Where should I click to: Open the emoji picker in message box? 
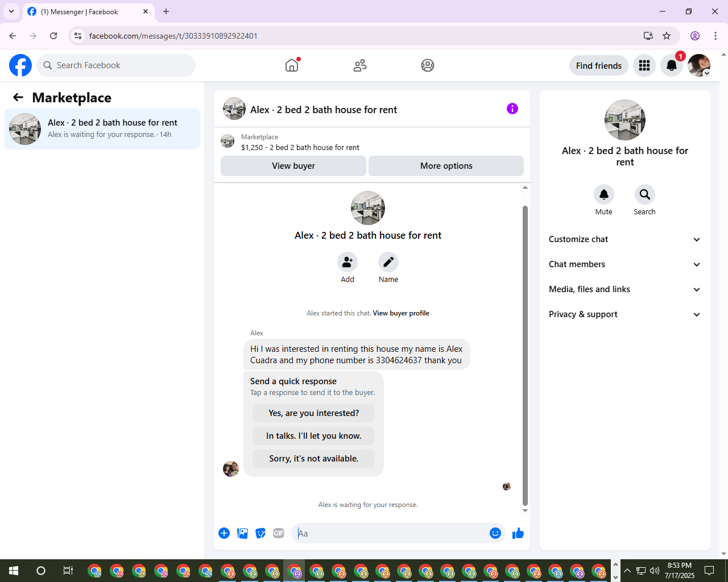(495, 533)
